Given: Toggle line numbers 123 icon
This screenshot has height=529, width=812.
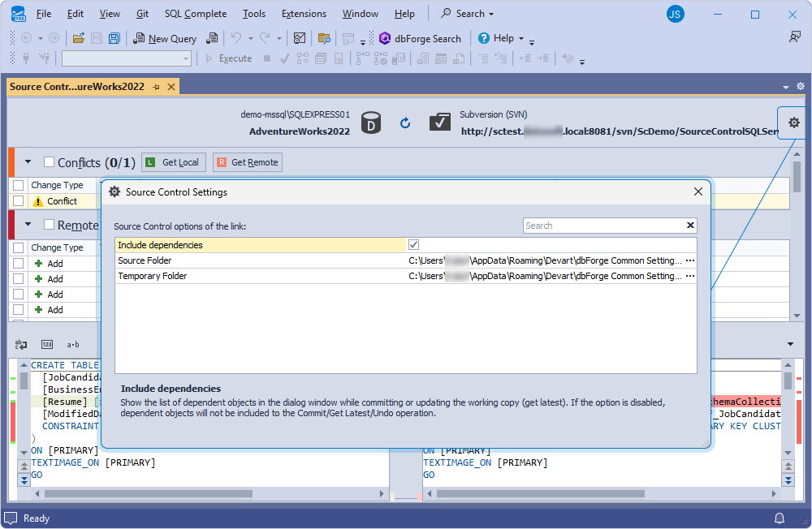Looking at the screenshot, I should pyautogui.click(x=47, y=344).
